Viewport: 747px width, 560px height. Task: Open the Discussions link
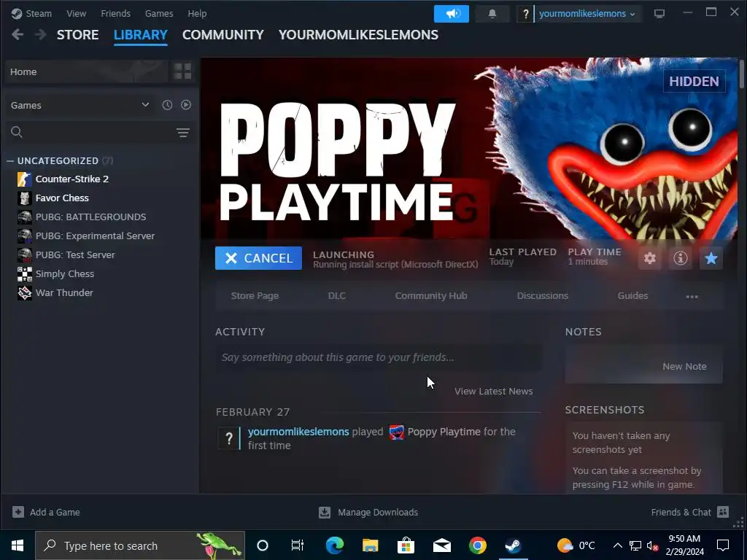pos(543,296)
